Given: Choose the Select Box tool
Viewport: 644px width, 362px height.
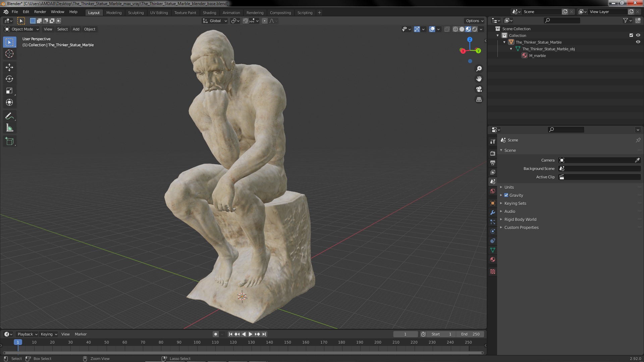Looking at the screenshot, I should coord(9,42).
